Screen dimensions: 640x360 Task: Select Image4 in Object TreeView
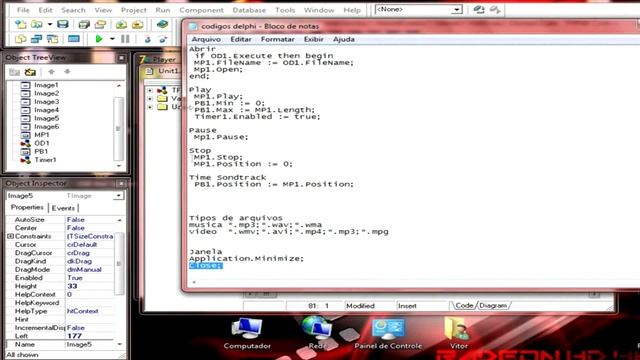(46, 110)
